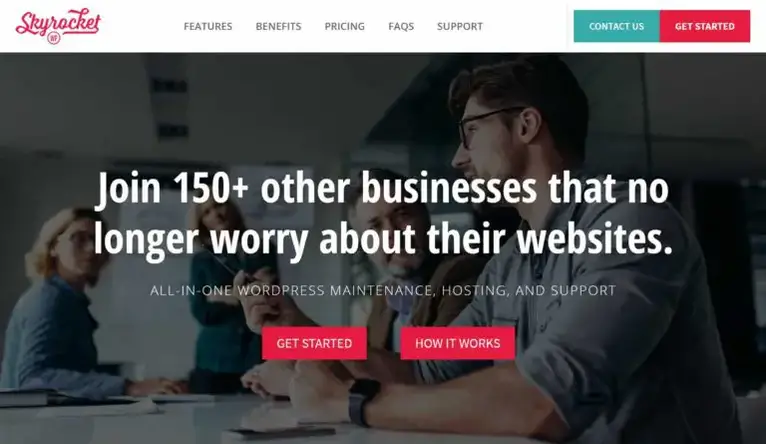The height and width of the screenshot is (444, 766).
Task: Click Get Started in the header
Action: [x=705, y=26]
